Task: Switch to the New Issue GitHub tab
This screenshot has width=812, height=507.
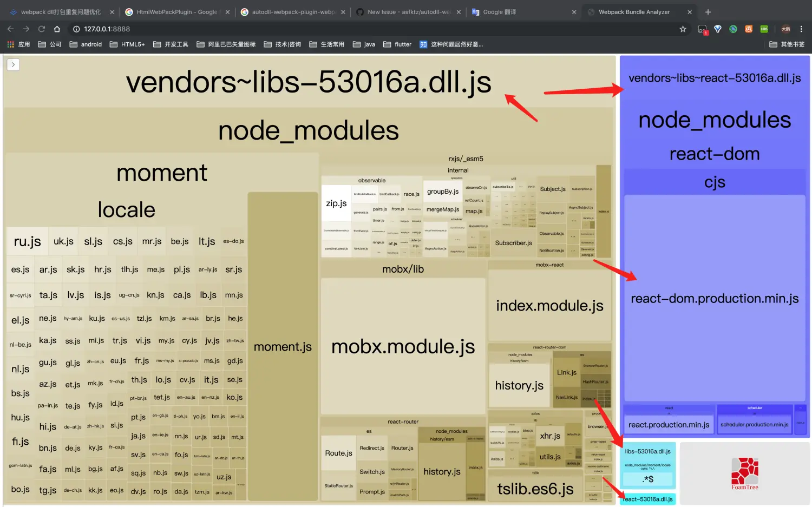Action: tap(408, 12)
